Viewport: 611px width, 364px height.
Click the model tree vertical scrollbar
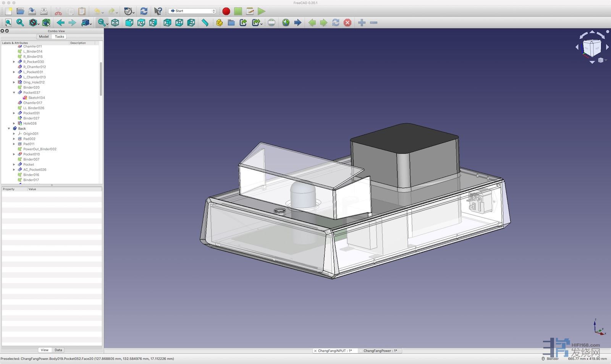pos(101,78)
